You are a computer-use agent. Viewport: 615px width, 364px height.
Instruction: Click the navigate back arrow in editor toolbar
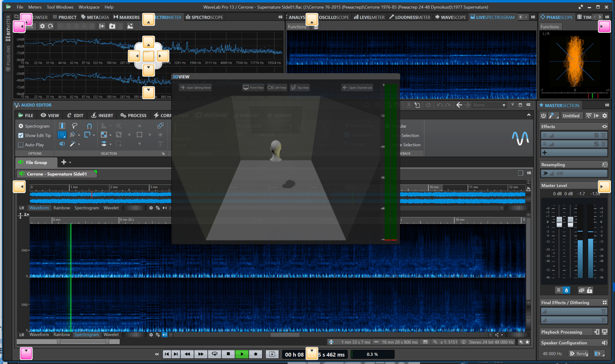(459, 105)
